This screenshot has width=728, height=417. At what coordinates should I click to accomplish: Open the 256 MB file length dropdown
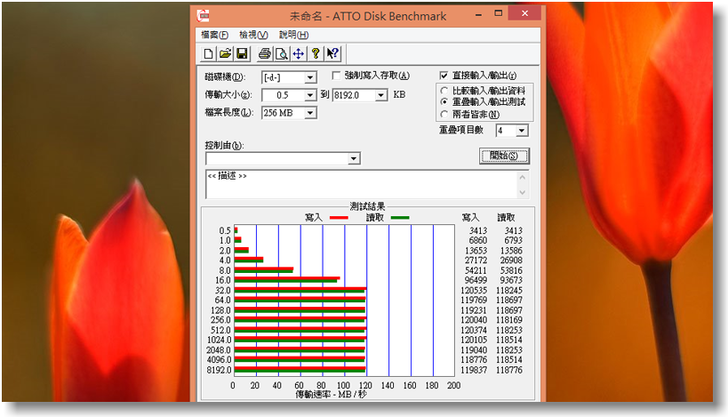(311, 113)
